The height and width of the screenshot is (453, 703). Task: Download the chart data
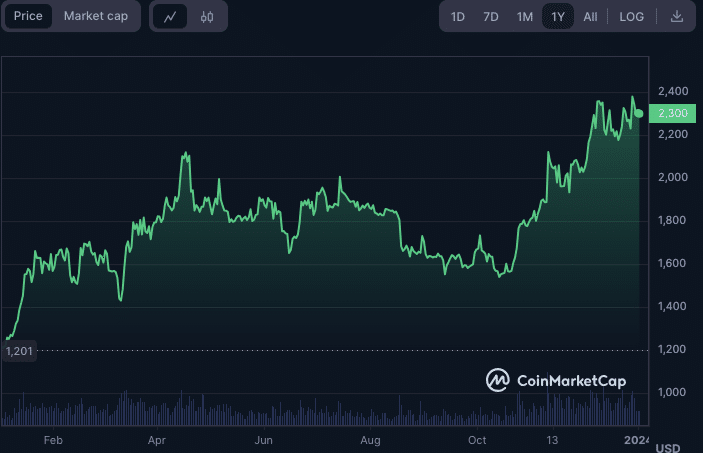677,16
